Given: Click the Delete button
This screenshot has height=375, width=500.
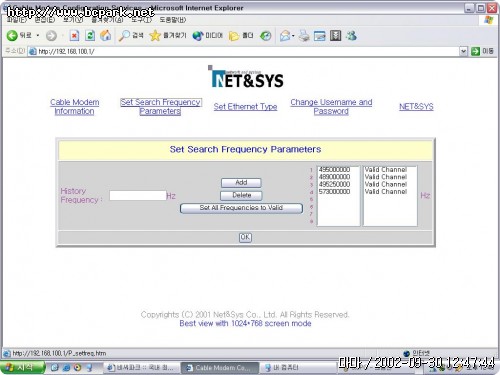Looking at the screenshot, I should pyautogui.click(x=241, y=195).
